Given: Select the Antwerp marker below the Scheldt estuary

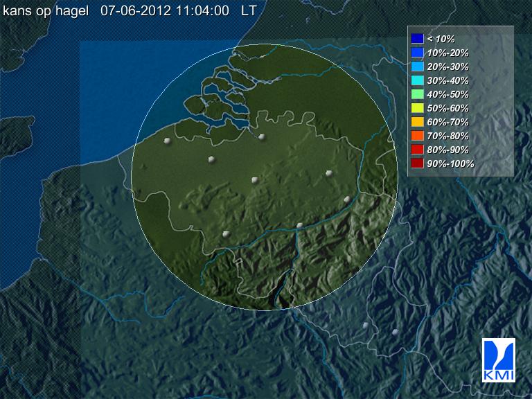Looking at the screenshot, I should point(261,136).
